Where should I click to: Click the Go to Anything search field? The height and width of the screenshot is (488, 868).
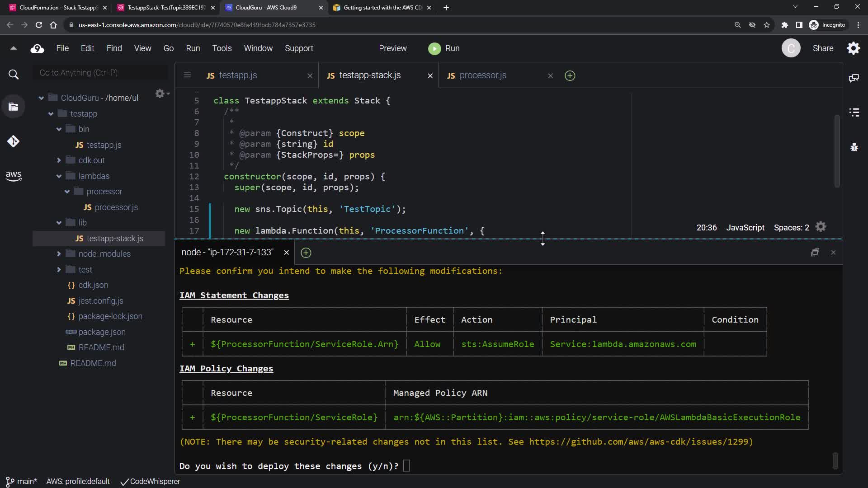[x=100, y=73]
